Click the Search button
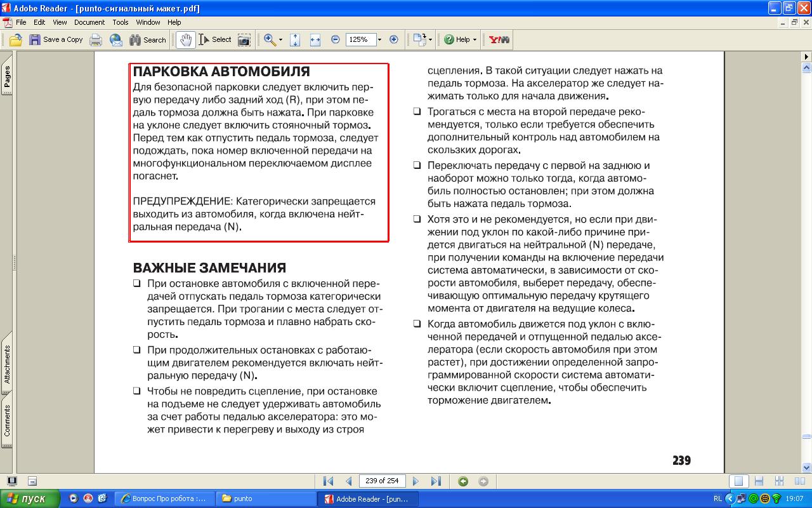The image size is (812, 508). click(x=148, y=40)
